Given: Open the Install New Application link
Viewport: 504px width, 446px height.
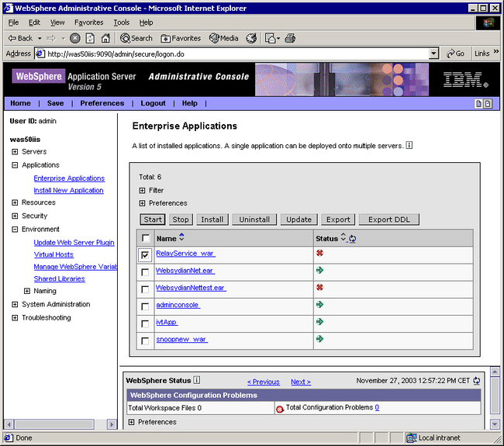Looking at the screenshot, I should pyautogui.click(x=68, y=190).
